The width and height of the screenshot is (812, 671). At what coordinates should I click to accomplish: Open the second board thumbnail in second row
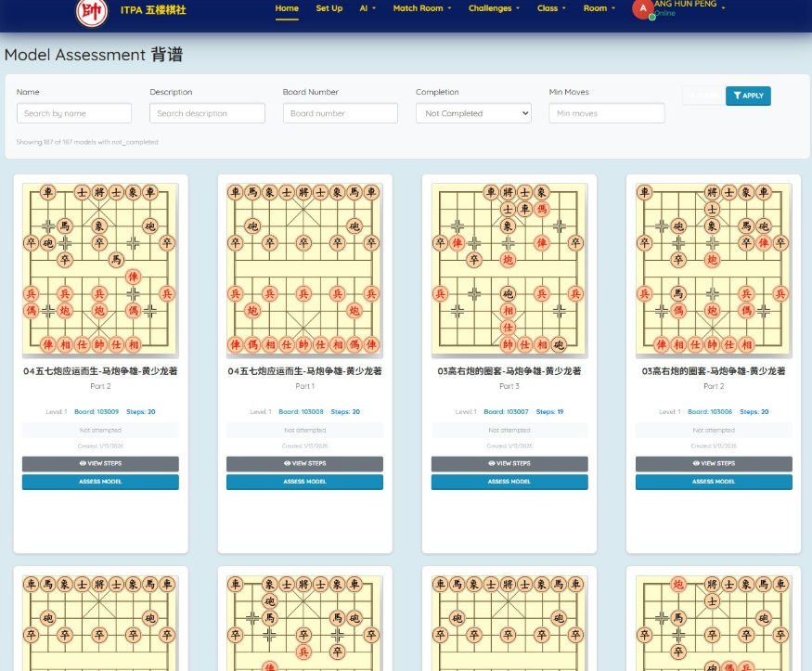304,623
